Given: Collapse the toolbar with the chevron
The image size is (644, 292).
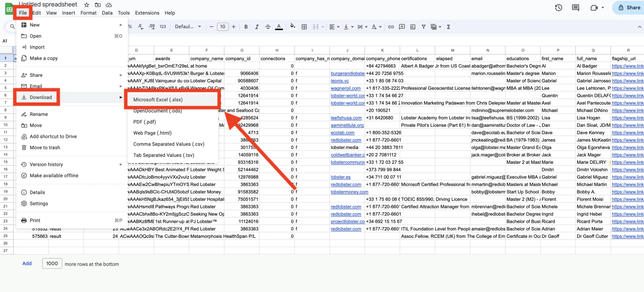Looking at the screenshot, I should 639,27.
